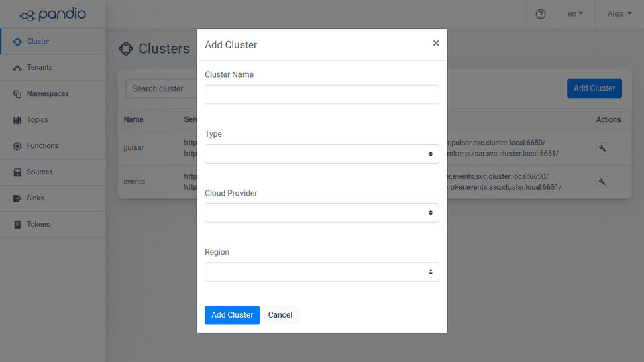The height and width of the screenshot is (362, 644).
Task: Close the Add Cluster dialog
Action: point(436,43)
